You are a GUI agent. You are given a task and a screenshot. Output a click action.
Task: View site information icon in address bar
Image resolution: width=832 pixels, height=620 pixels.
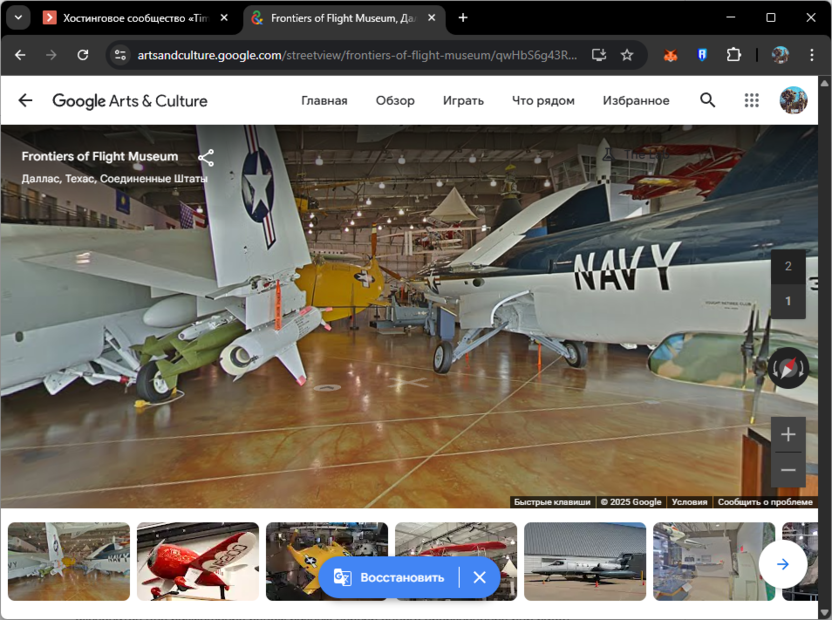120,55
